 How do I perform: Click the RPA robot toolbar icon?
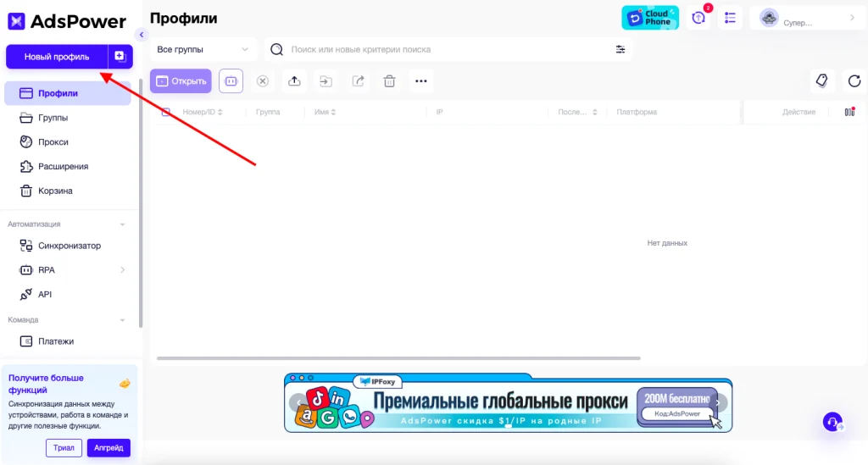pyautogui.click(x=231, y=80)
